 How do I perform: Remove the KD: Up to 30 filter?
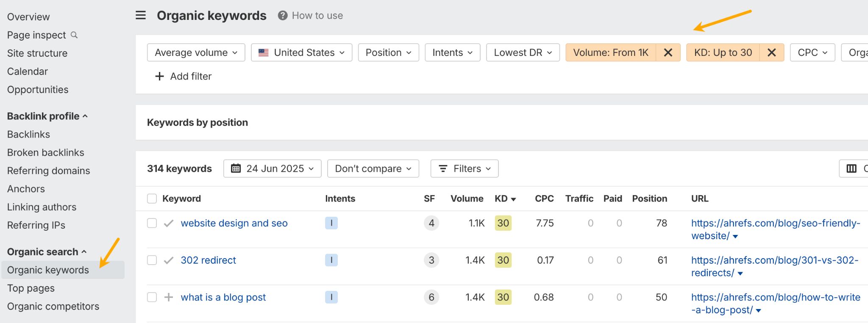point(771,52)
